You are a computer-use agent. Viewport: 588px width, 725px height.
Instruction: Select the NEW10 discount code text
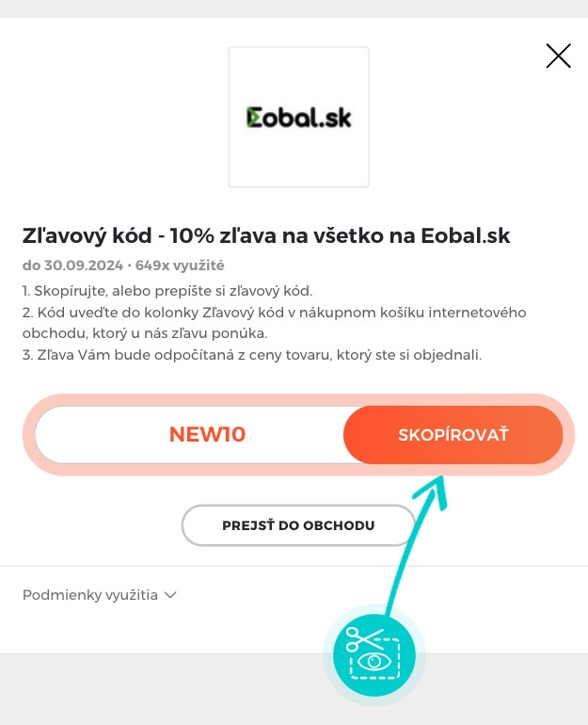pyautogui.click(x=207, y=435)
